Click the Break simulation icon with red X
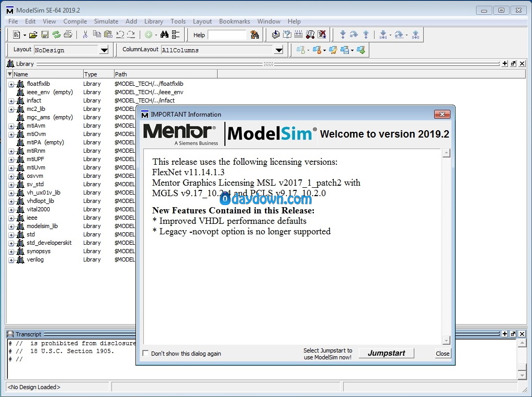Screen dimensions: 532x397 coord(322,35)
